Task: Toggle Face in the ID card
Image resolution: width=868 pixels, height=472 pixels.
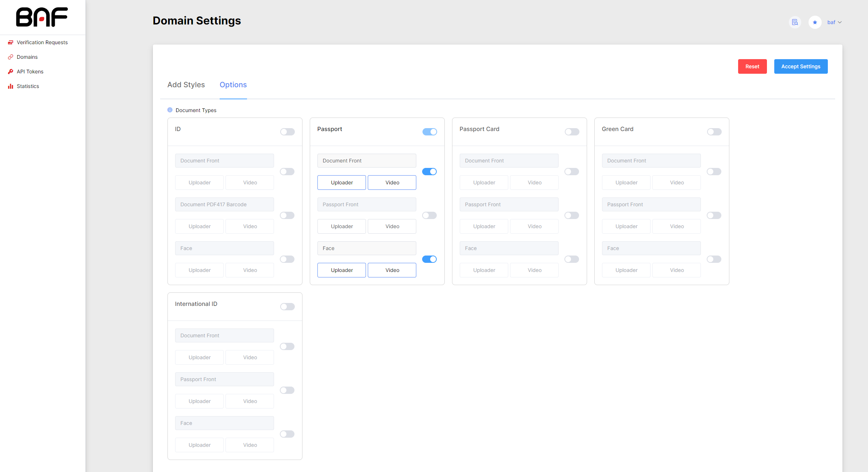Action: 287,259
